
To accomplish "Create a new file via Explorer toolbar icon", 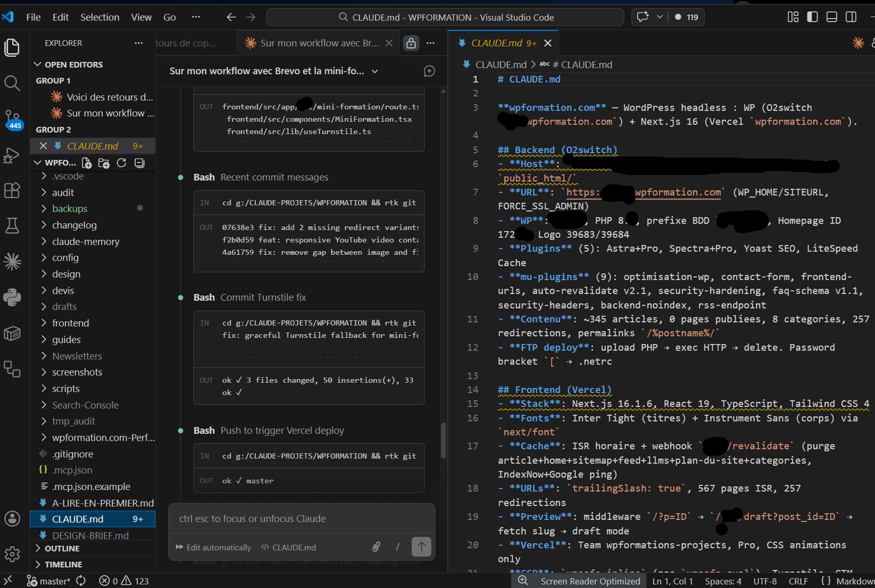I will coord(86,162).
